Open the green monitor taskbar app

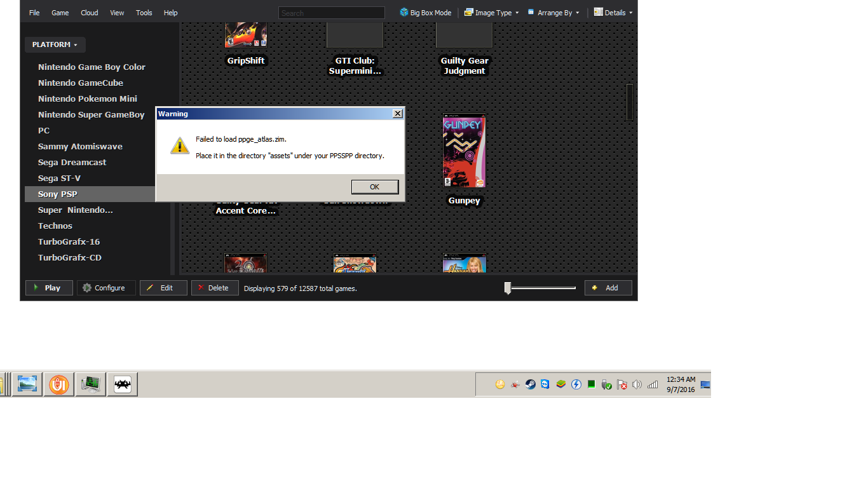coord(91,384)
